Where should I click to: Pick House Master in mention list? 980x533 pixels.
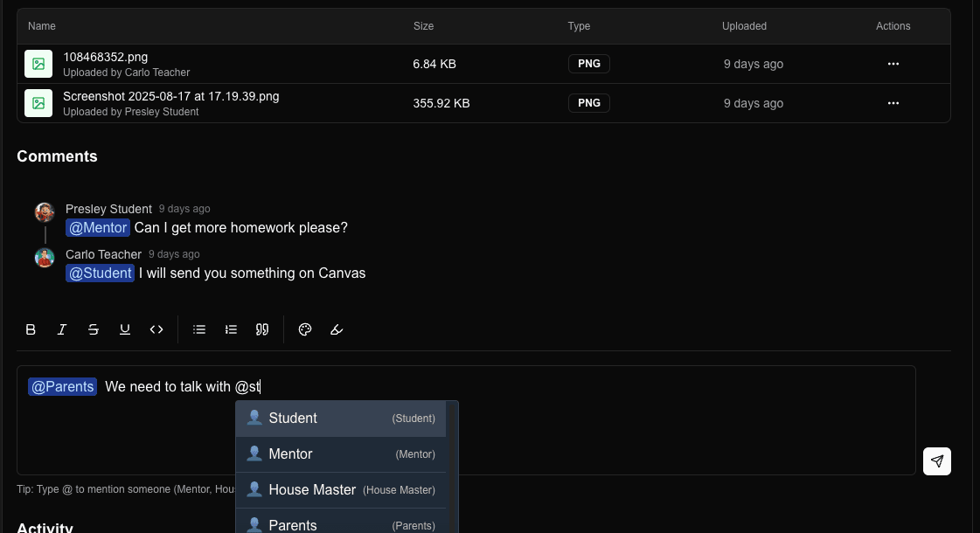click(341, 490)
